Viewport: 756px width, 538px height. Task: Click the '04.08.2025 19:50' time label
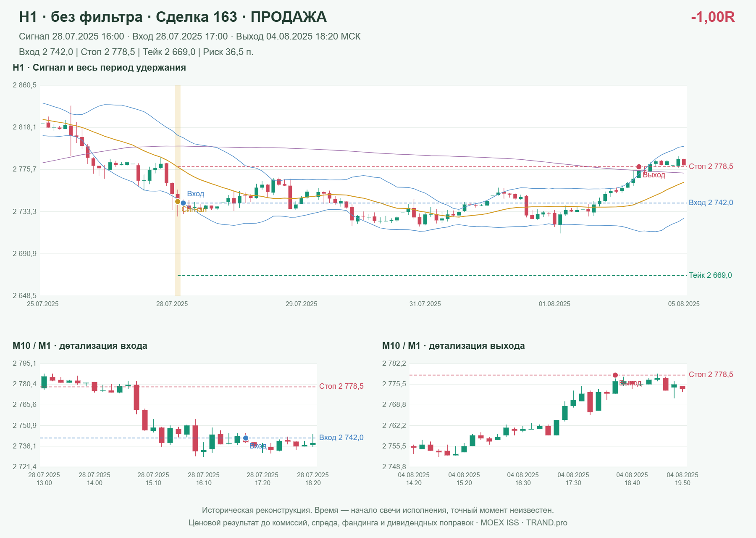pyautogui.click(x=682, y=479)
